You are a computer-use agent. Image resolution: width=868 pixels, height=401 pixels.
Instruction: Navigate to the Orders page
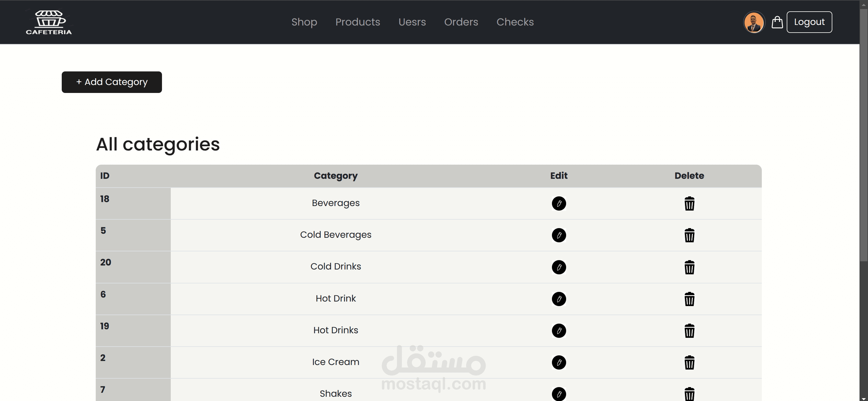point(460,22)
